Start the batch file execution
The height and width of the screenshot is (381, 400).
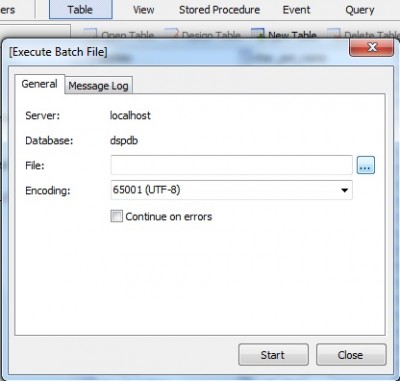[x=273, y=355]
